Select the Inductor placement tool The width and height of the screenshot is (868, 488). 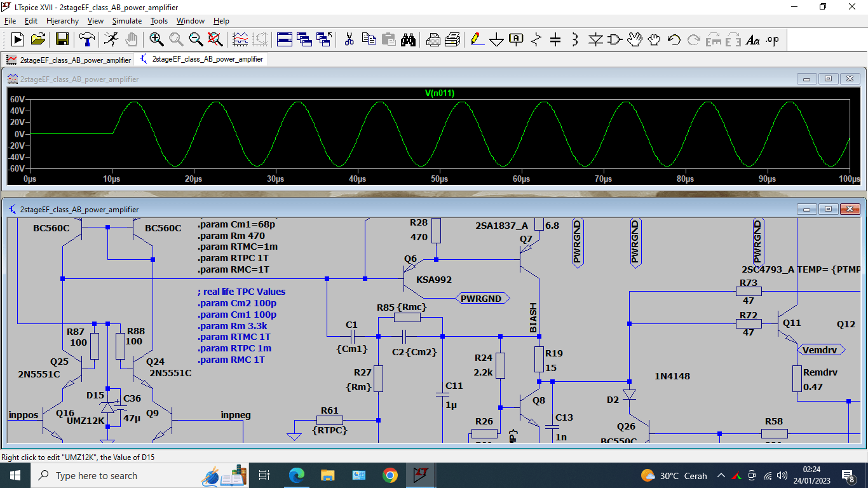point(575,39)
